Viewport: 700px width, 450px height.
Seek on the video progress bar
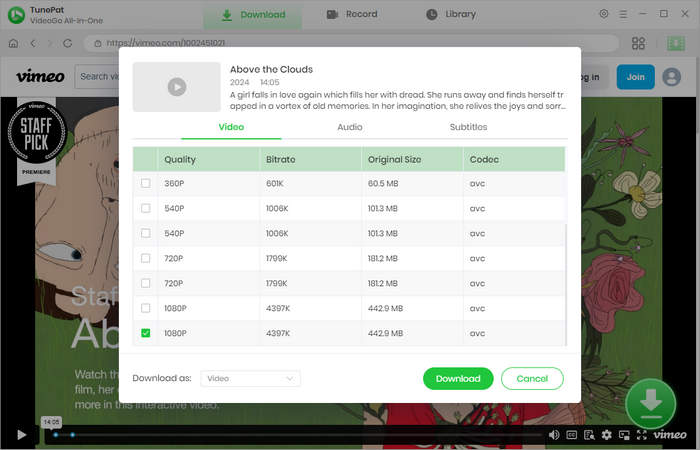point(297,435)
